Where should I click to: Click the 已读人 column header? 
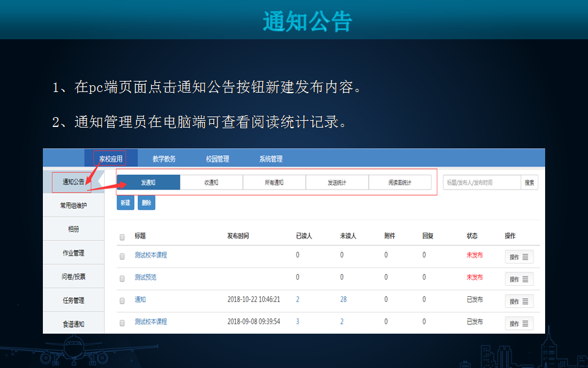(304, 236)
